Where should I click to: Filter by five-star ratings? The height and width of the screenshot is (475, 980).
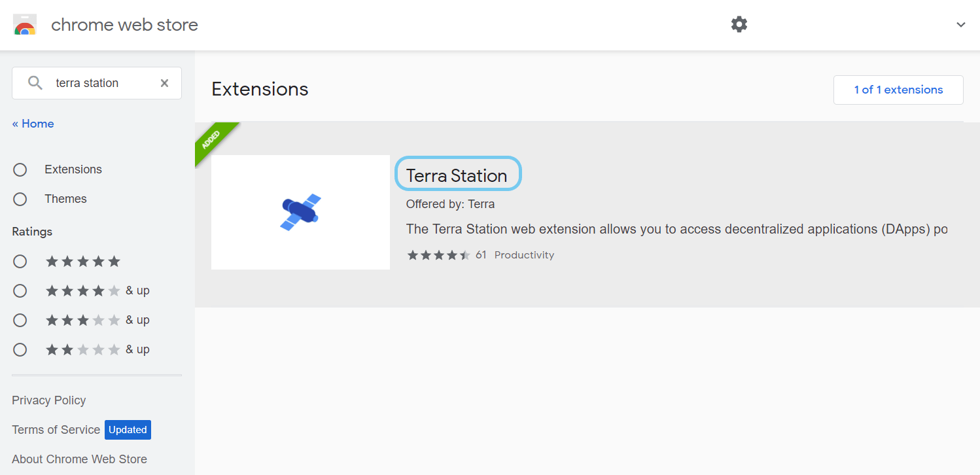20,262
